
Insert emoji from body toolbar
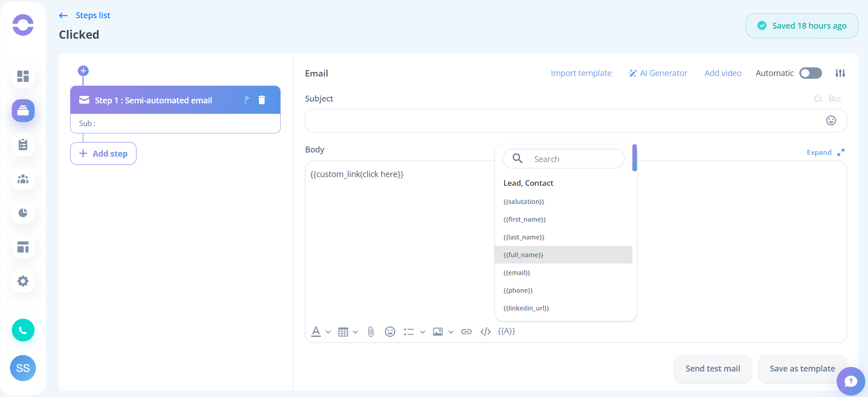[390, 332]
